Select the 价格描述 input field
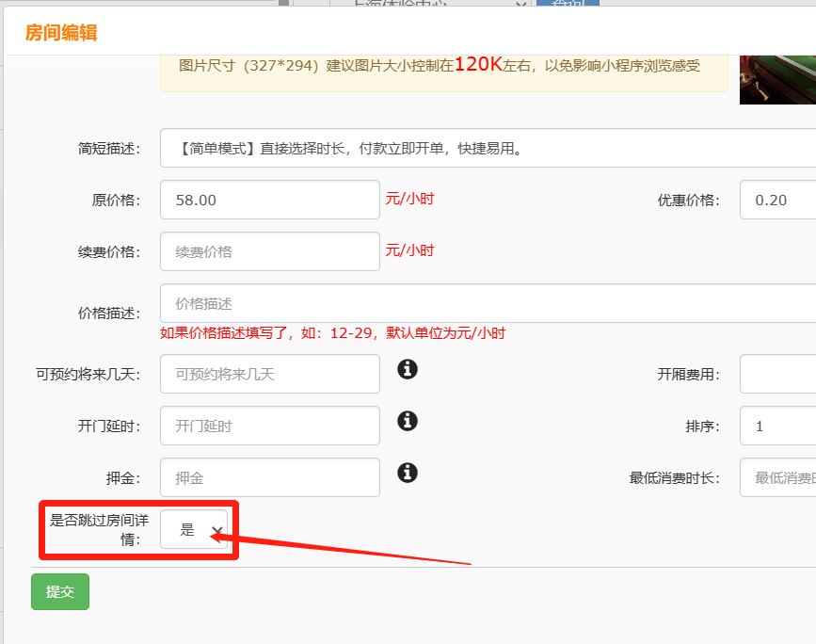 (488, 303)
